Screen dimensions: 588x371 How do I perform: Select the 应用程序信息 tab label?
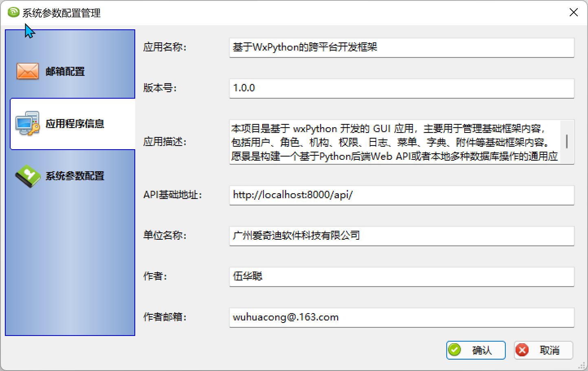(x=75, y=124)
